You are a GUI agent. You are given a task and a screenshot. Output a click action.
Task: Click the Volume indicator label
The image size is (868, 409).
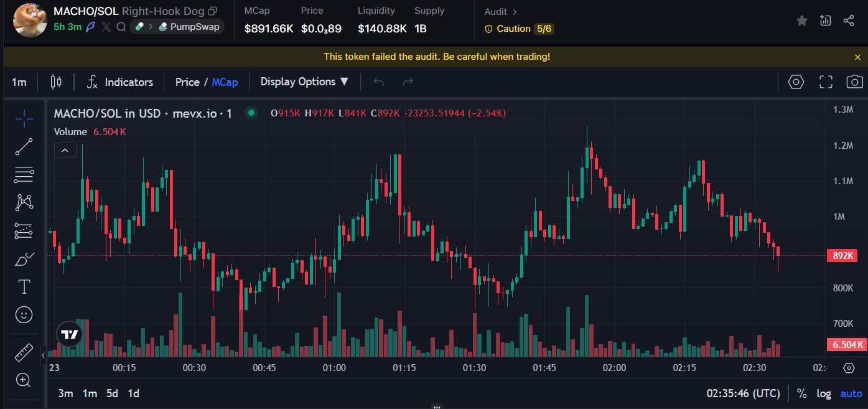[x=70, y=132]
